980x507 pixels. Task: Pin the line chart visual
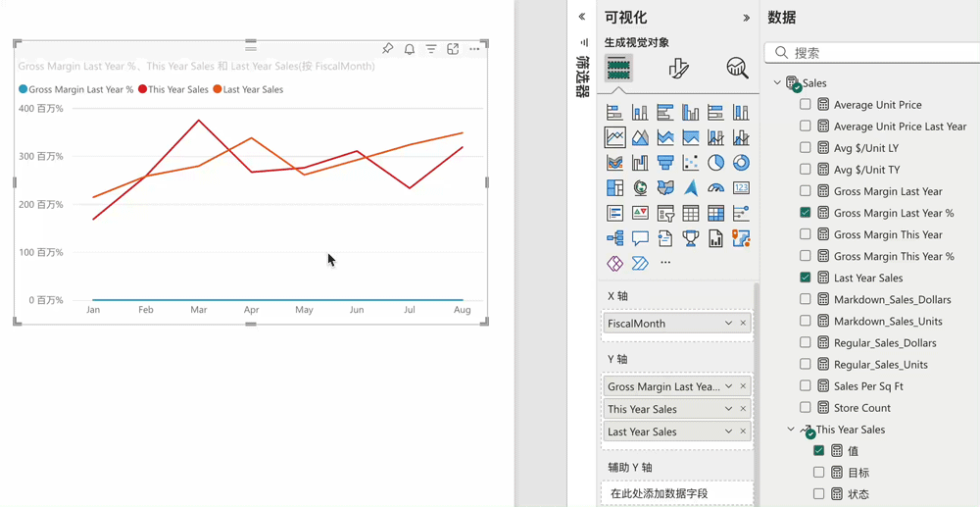(388, 49)
